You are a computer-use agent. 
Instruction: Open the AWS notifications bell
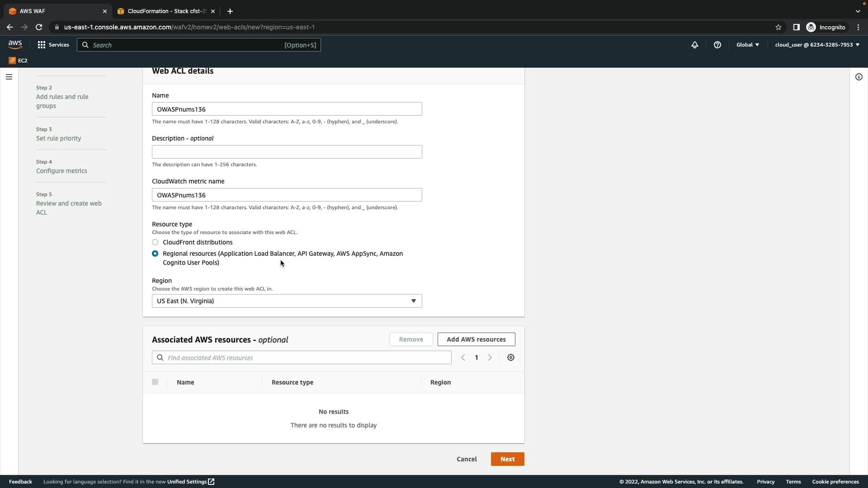pyautogui.click(x=695, y=45)
